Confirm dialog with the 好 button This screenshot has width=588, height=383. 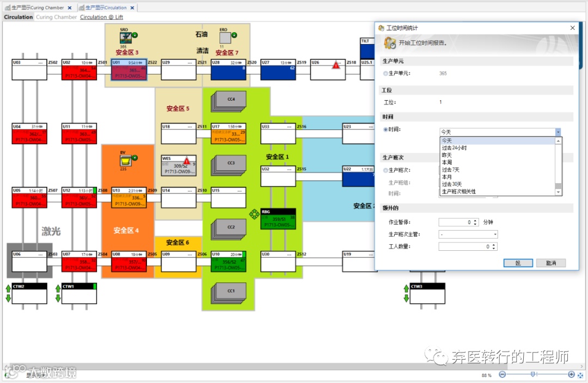pos(518,263)
